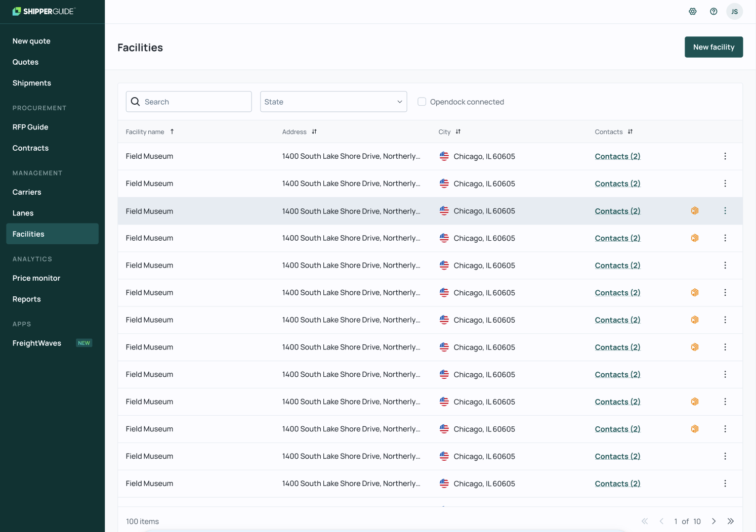Open FreightWaves app in sidebar
Image resolution: width=756 pixels, height=532 pixels.
point(37,343)
